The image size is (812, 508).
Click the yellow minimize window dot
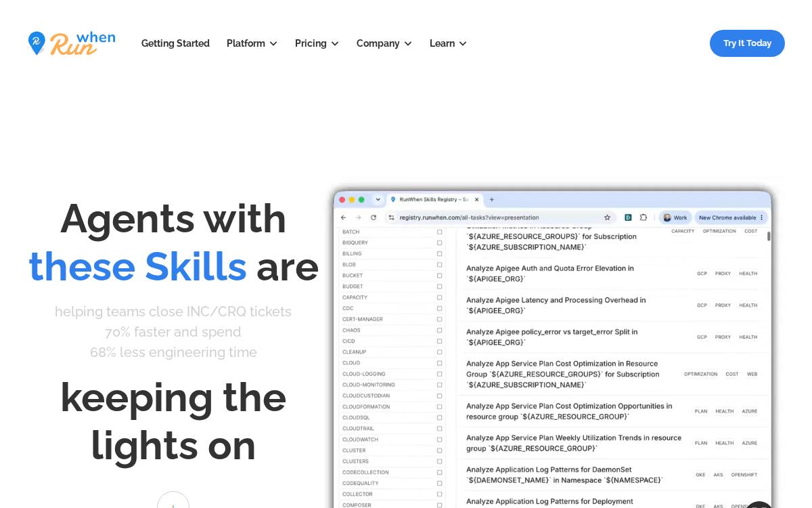click(x=352, y=200)
